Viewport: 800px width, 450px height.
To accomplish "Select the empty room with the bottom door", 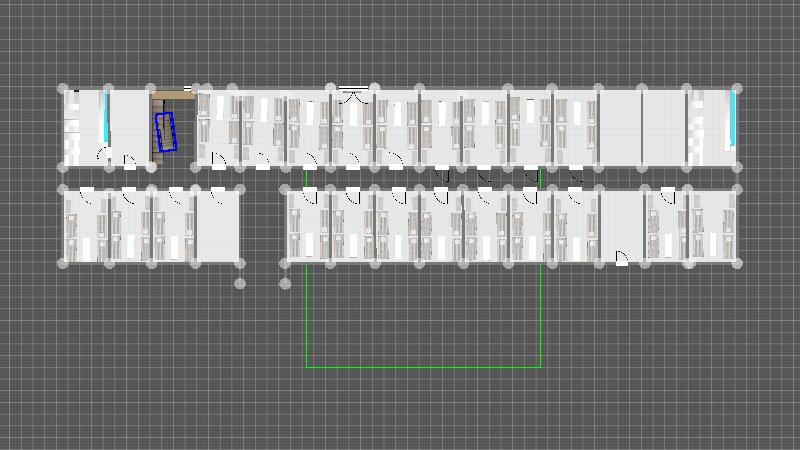I will (621, 225).
